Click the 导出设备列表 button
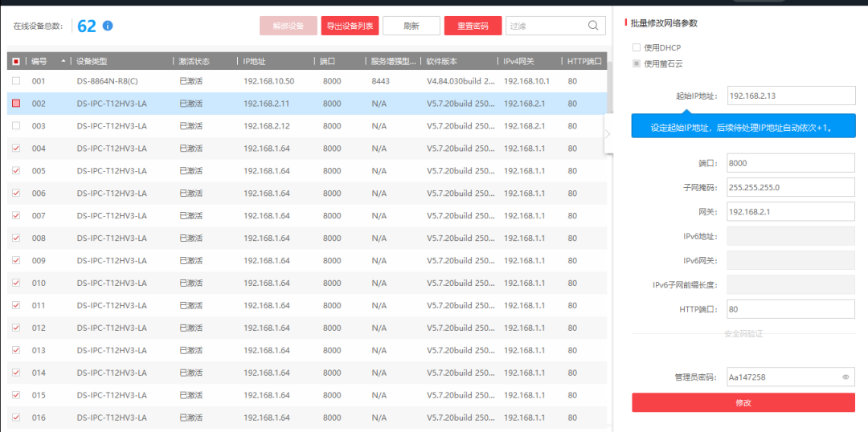The width and height of the screenshot is (868, 432). [x=350, y=26]
